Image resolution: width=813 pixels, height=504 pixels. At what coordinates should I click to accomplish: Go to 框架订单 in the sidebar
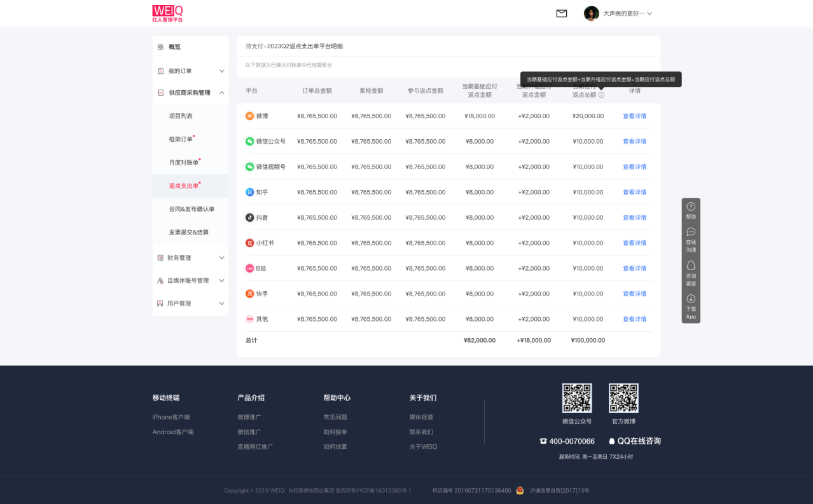pos(181,139)
